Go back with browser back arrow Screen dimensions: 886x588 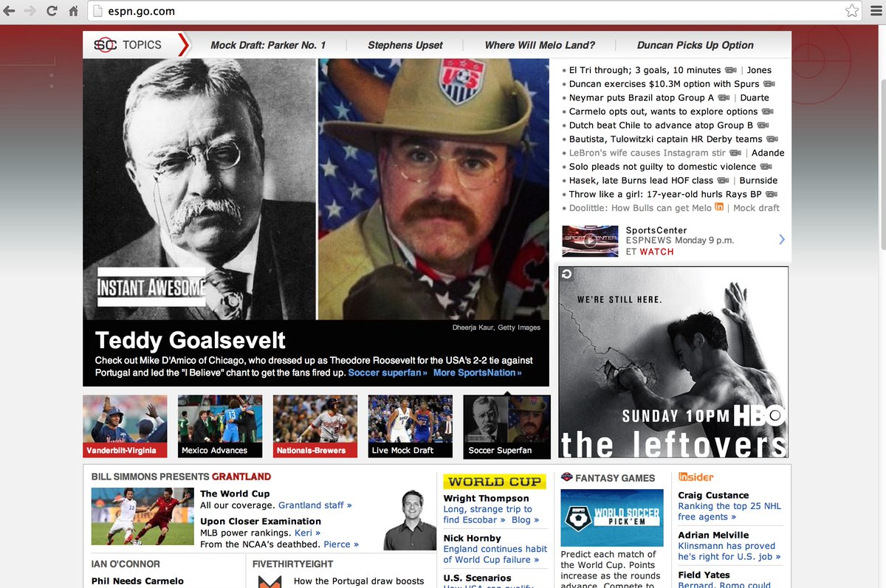click(10, 11)
